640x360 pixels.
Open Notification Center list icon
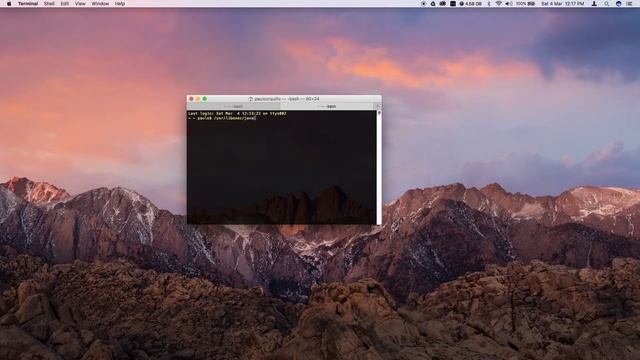click(x=629, y=4)
